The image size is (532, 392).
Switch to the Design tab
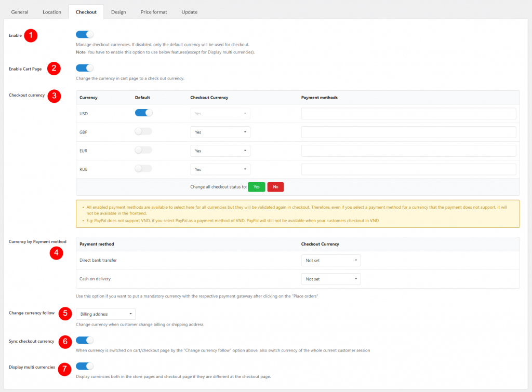[x=118, y=12]
